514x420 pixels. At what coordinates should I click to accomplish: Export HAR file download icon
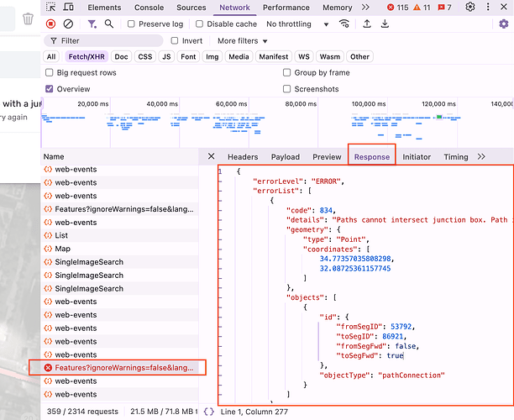pyautogui.click(x=385, y=24)
